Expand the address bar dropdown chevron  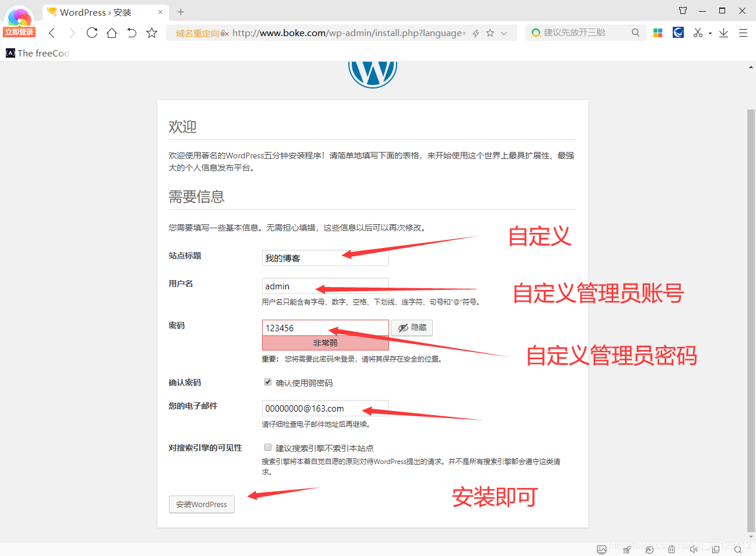point(504,33)
